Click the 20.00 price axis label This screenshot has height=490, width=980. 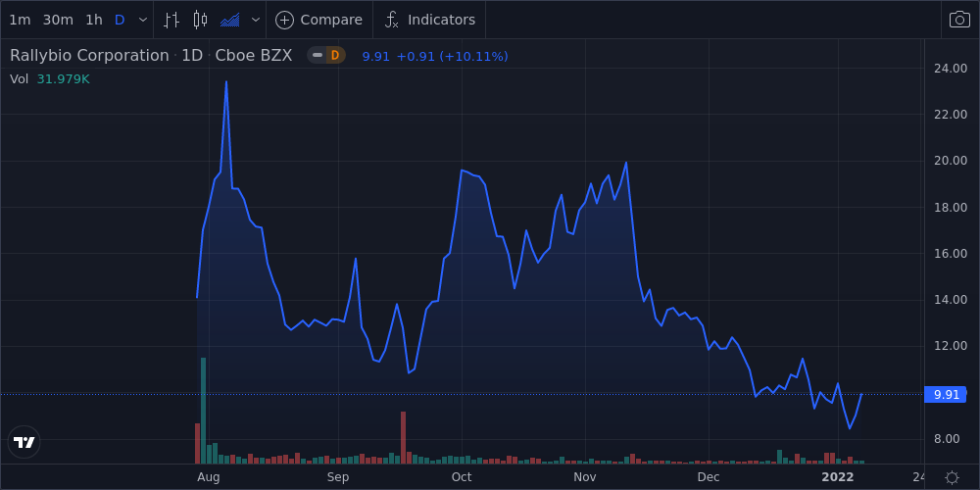coord(950,161)
